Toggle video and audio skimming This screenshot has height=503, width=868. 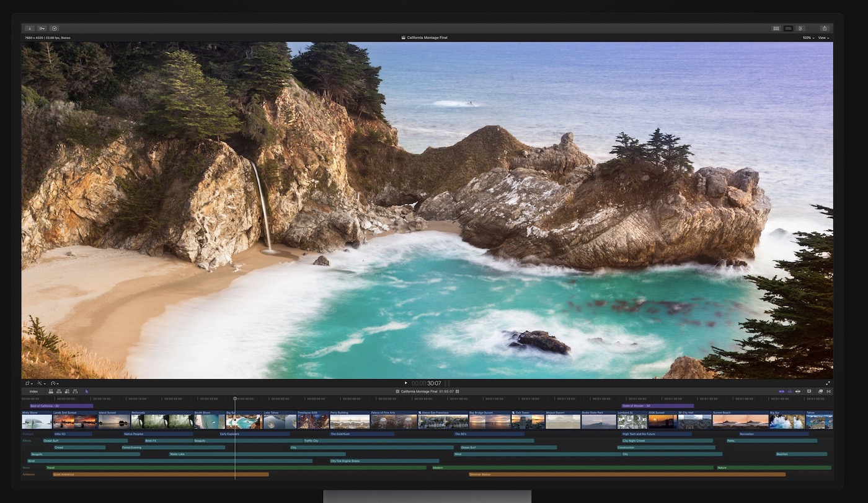(x=782, y=391)
